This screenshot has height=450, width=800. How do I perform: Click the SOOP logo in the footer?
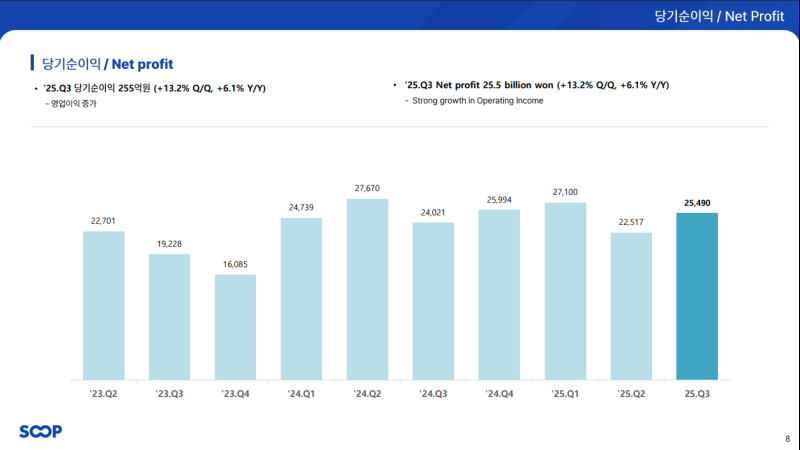click(40, 431)
